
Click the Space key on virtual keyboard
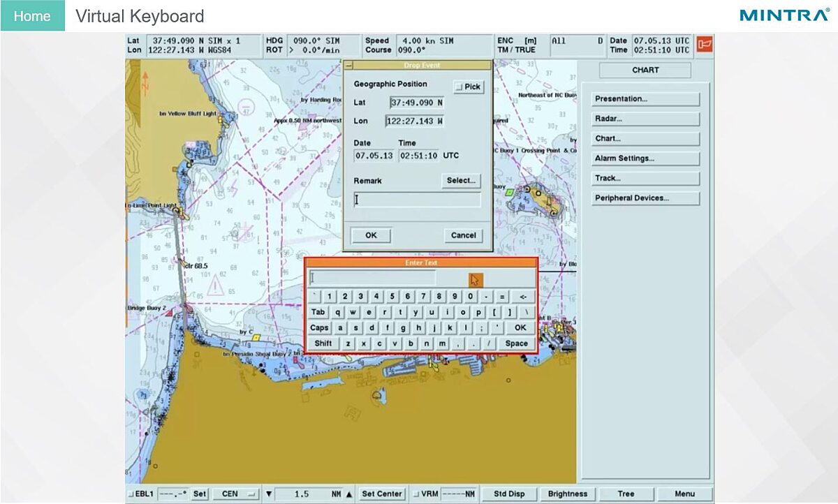pos(517,343)
